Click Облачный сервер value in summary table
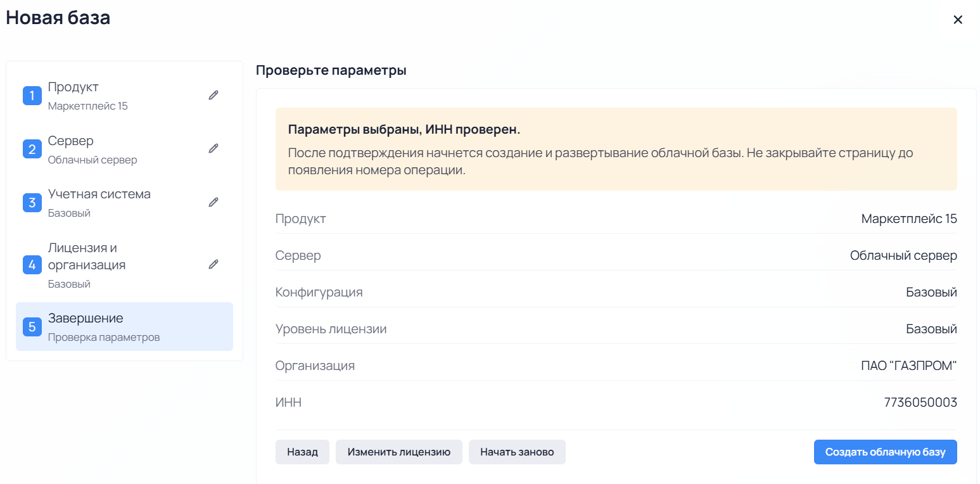980x484 pixels. (903, 256)
